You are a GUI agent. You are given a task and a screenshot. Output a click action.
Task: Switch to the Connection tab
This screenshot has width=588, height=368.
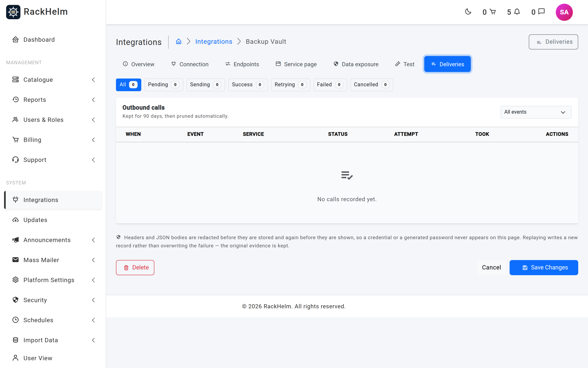(190, 64)
